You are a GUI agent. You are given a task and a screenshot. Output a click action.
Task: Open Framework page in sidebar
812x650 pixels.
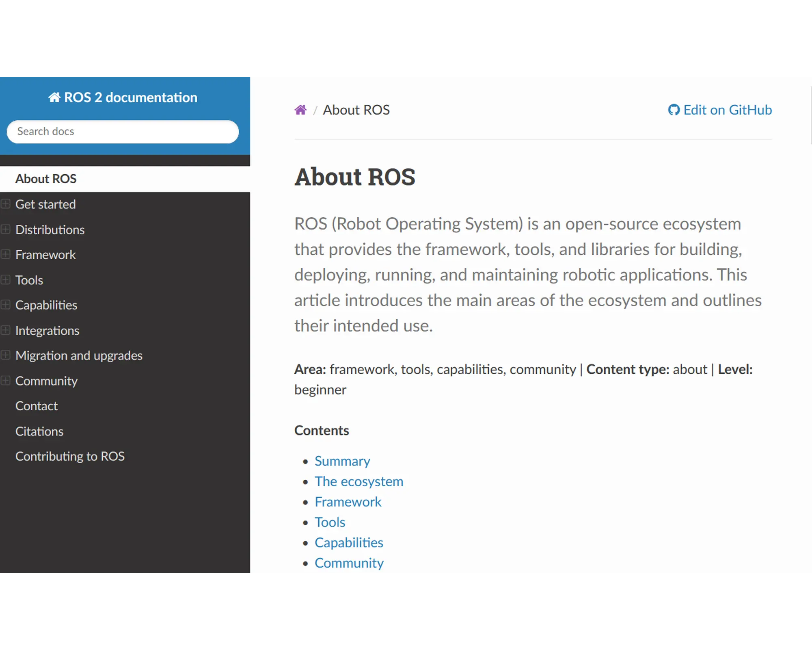coord(45,255)
